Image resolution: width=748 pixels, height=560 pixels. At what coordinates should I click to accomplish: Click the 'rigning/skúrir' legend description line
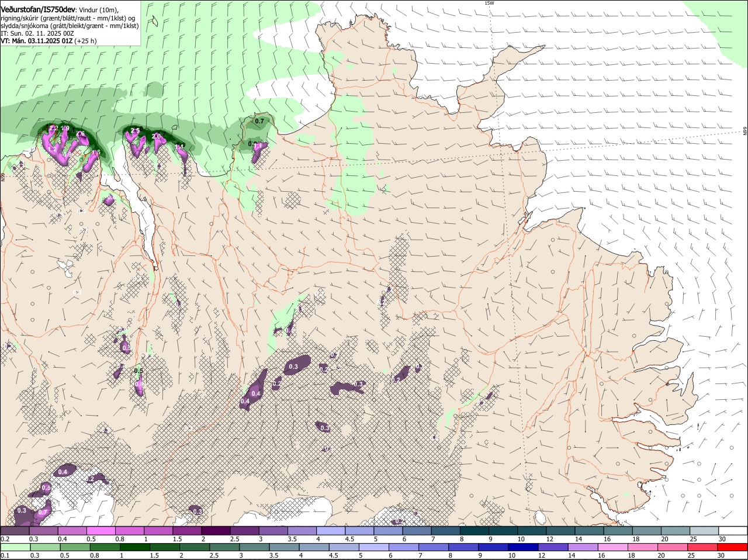[68, 18]
